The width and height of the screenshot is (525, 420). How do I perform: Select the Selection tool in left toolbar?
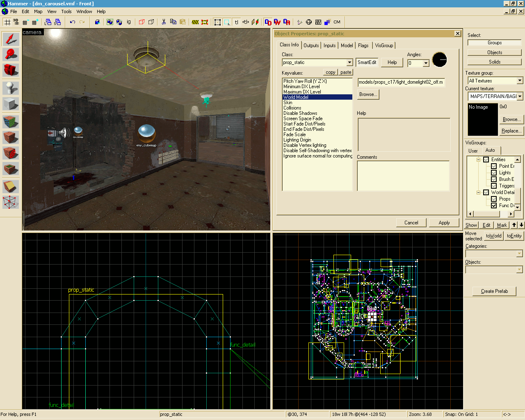tap(11, 39)
